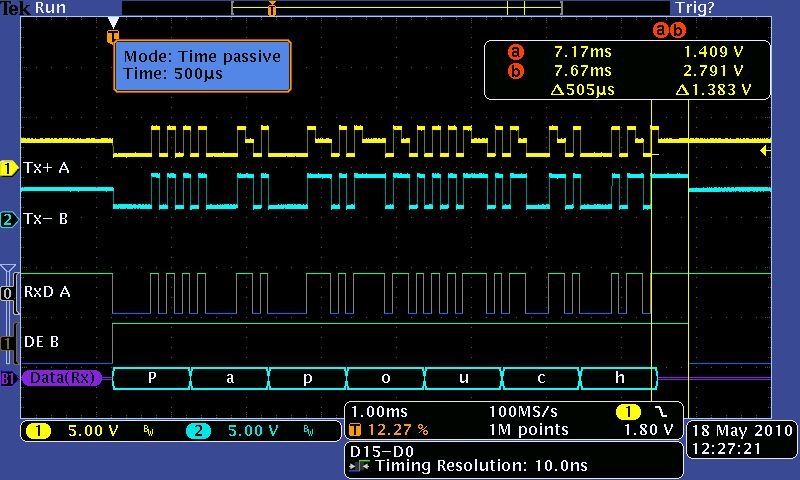
Task: Click the Run acquisition status label
Action: tap(50, 8)
